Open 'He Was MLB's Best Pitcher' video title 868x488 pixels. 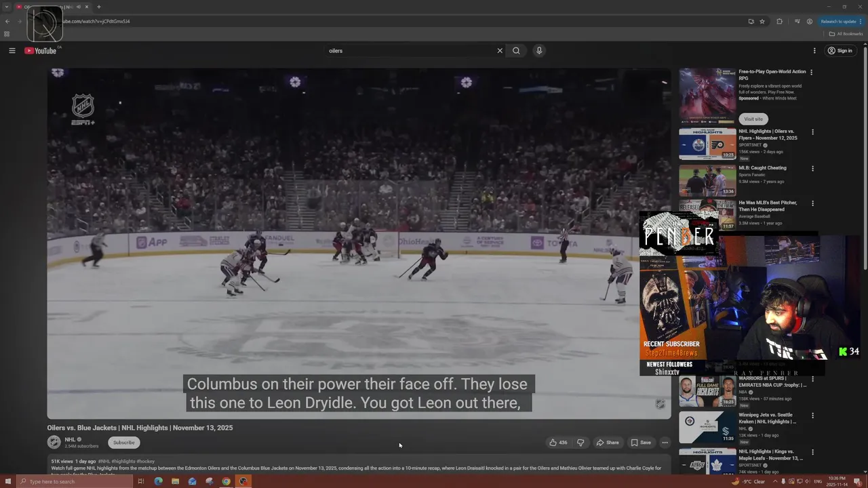click(x=768, y=206)
